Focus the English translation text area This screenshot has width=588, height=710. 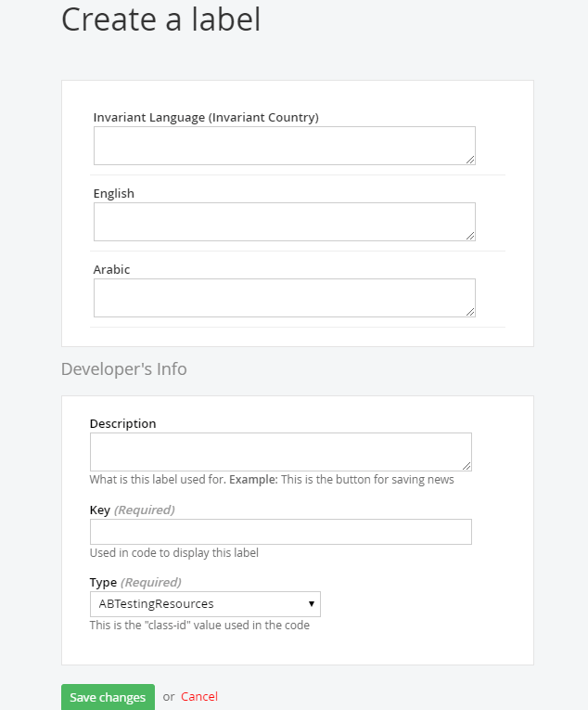(x=284, y=222)
